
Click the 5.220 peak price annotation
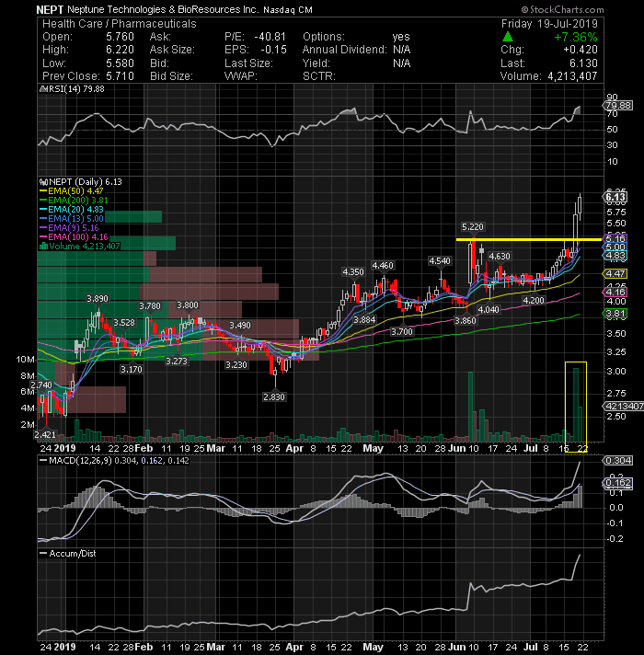tap(472, 227)
